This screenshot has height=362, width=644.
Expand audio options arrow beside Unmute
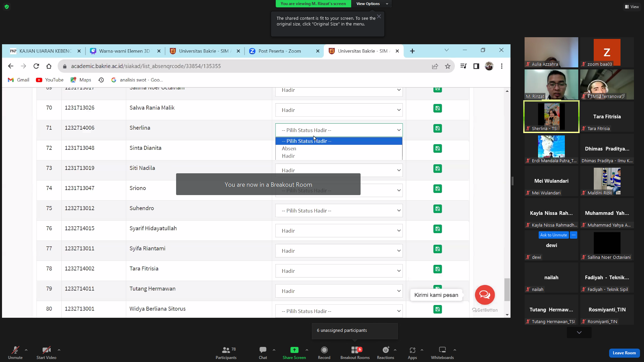pos(26,350)
